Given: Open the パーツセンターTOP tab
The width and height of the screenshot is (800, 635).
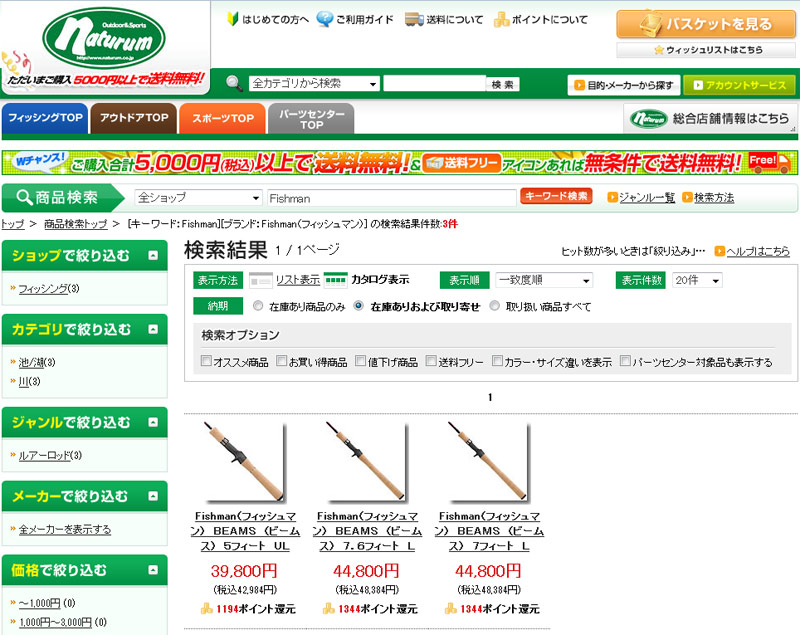Looking at the screenshot, I should [x=311, y=118].
